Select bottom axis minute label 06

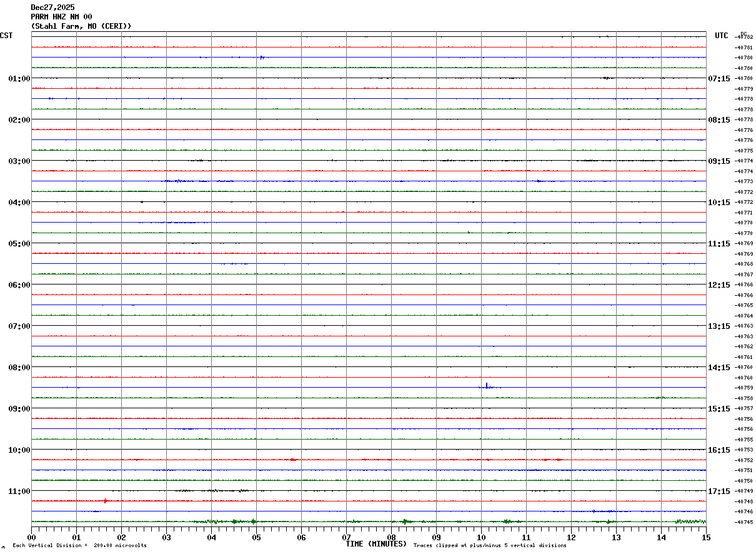pos(301,537)
